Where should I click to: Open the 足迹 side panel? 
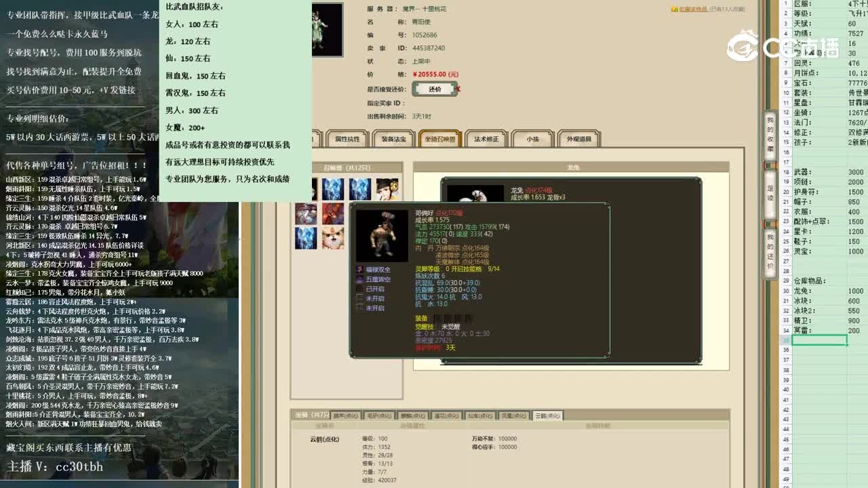[770, 192]
